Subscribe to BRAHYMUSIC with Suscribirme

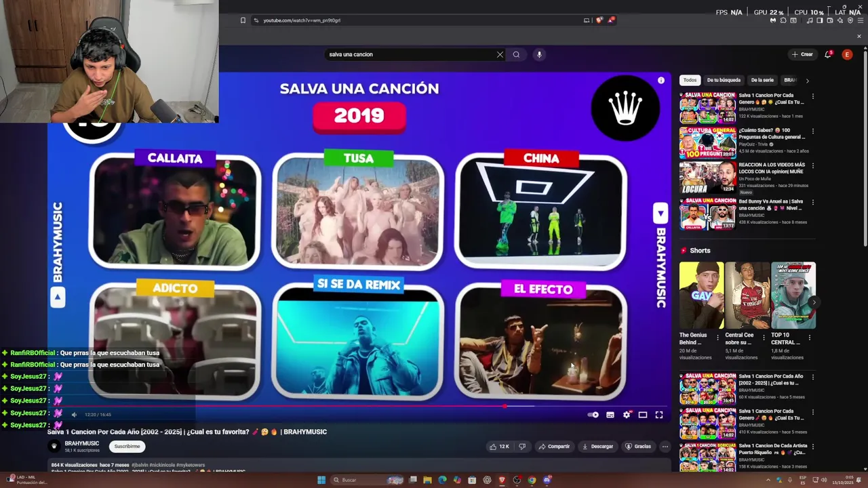click(127, 446)
